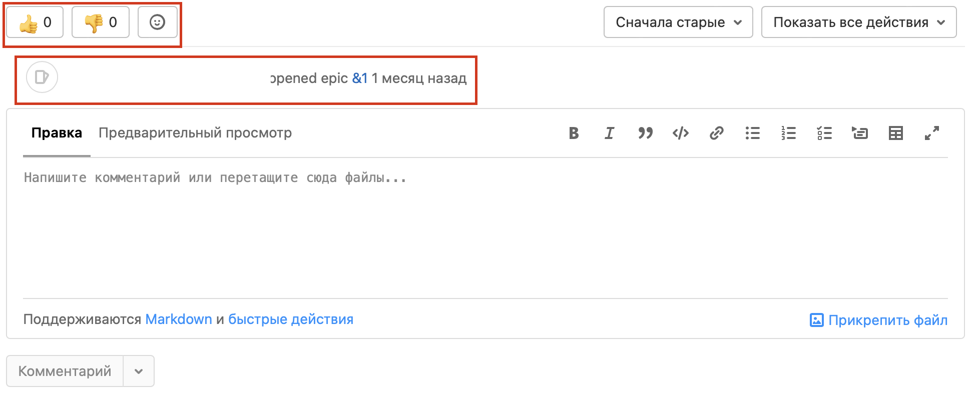Insert code formatting in the comment

pyautogui.click(x=681, y=133)
